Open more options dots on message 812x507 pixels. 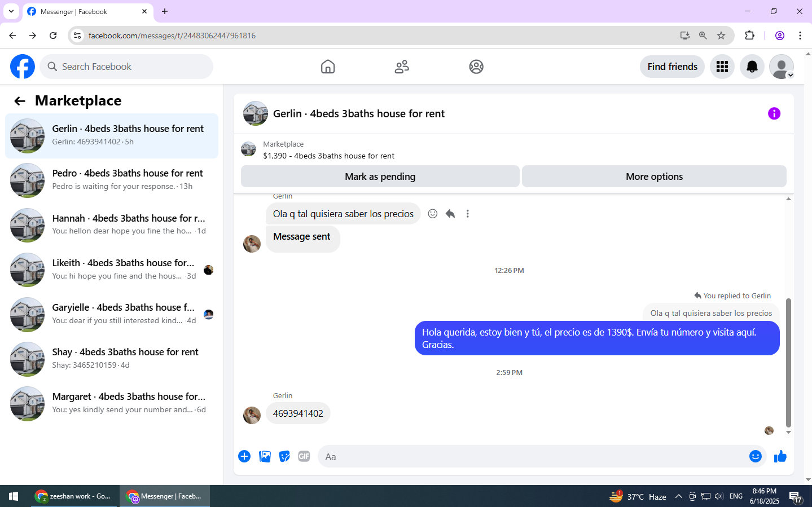point(468,214)
